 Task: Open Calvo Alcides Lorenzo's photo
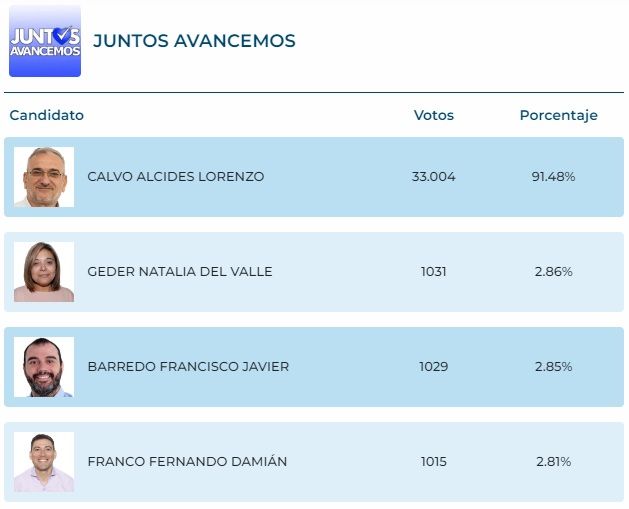click(44, 177)
